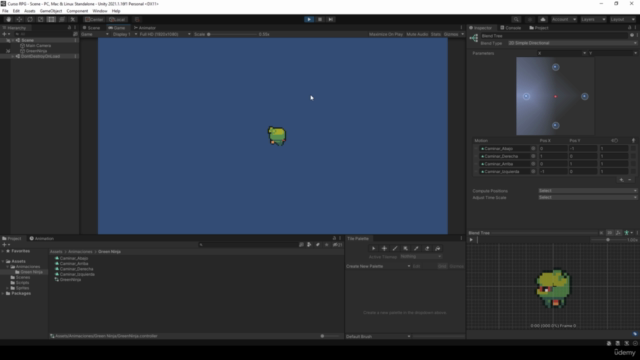Open the Y parameter dropdown
Viewport: 640px width, 360px height.
tap(612, 53)
